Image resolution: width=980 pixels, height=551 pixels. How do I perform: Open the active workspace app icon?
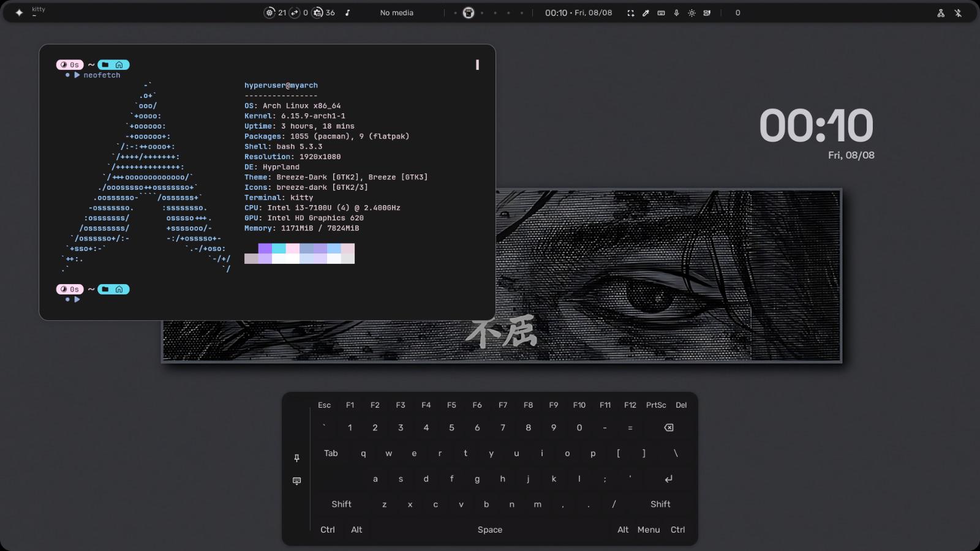(x=469, y=12)
